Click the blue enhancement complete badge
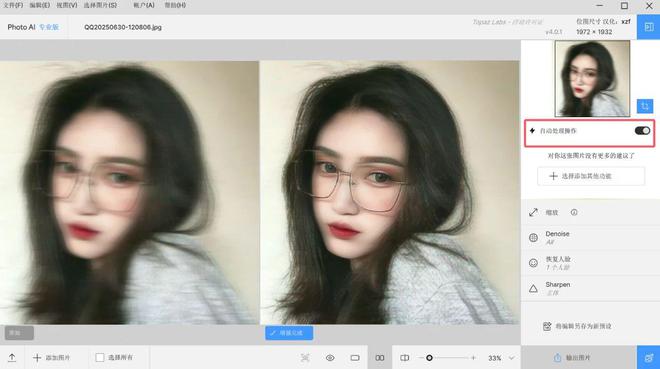Image resolution: width=660 pixels, height=369 pixels. [x=289, y=333]
